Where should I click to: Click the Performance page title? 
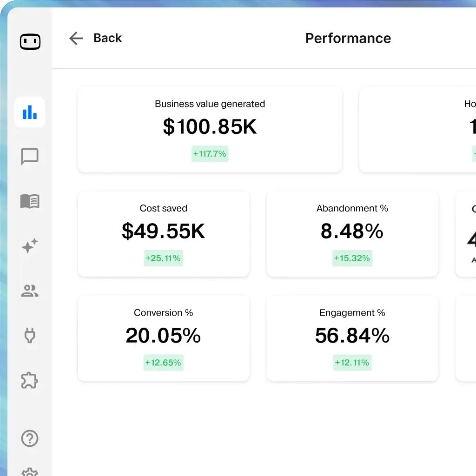[348, 38]
